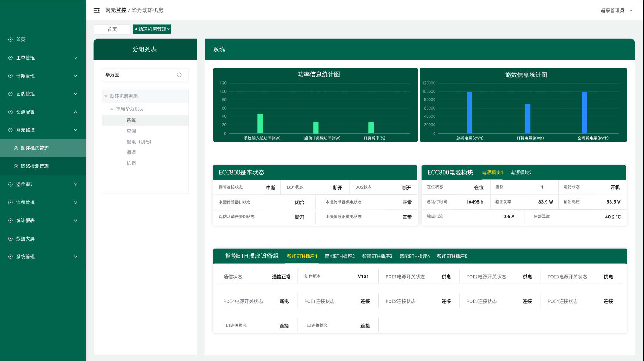The height and width of the screenshot is (361, 644).
Task: Select 配电 (UPS) in the tree
Action: click(139, 142)
